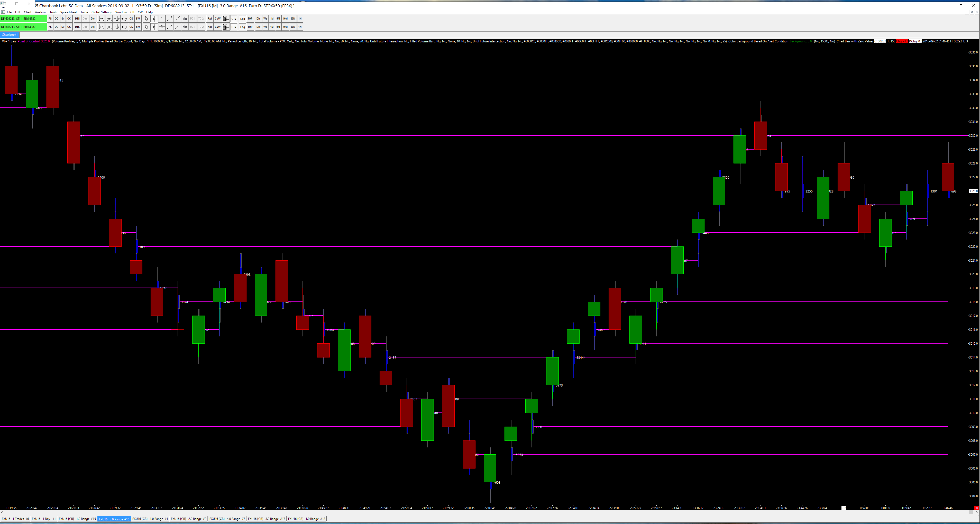Open the Global Settings menu
Image resolution: width=980 pixels, height=524 pixels.
102,12
